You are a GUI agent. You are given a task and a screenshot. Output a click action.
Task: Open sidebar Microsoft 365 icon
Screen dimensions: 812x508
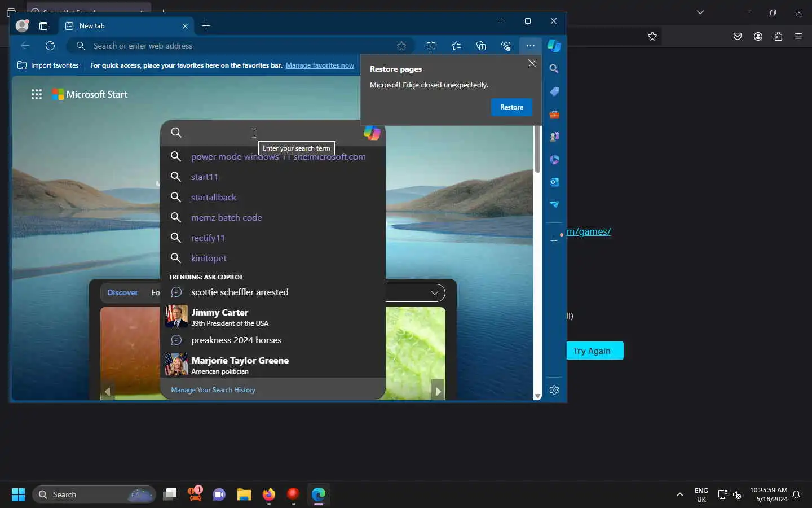[x=554, y=160]
